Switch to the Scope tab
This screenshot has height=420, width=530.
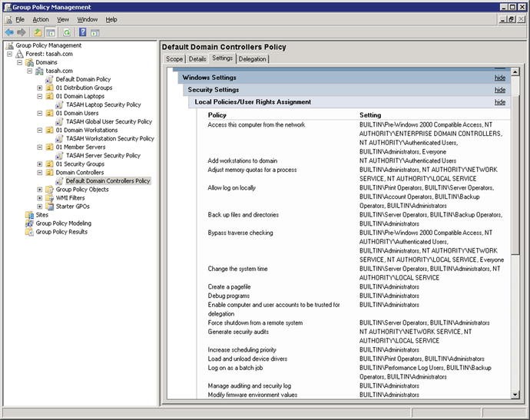(x=174, y=59)
